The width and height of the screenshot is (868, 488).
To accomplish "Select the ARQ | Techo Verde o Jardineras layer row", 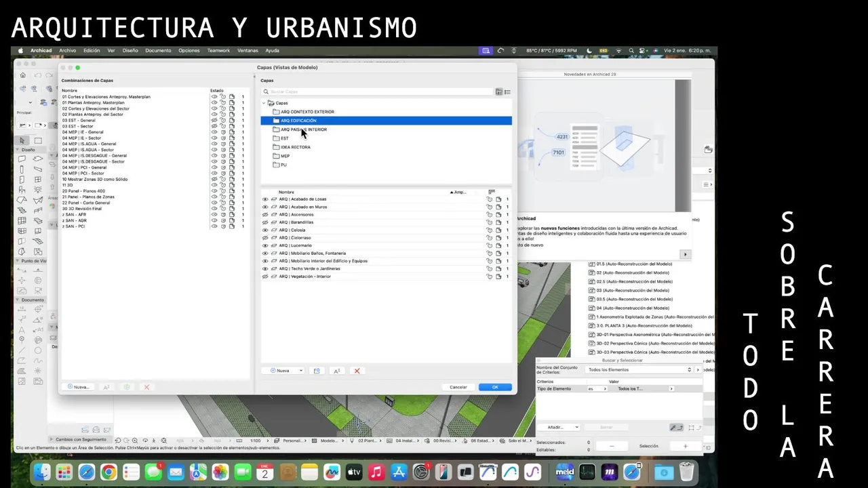I will coord(385,268).
